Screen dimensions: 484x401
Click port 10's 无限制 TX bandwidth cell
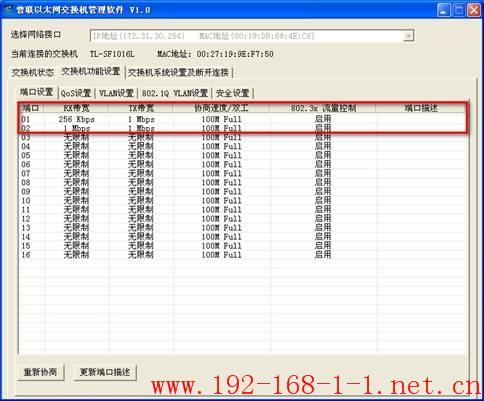[x=141, y=201]
